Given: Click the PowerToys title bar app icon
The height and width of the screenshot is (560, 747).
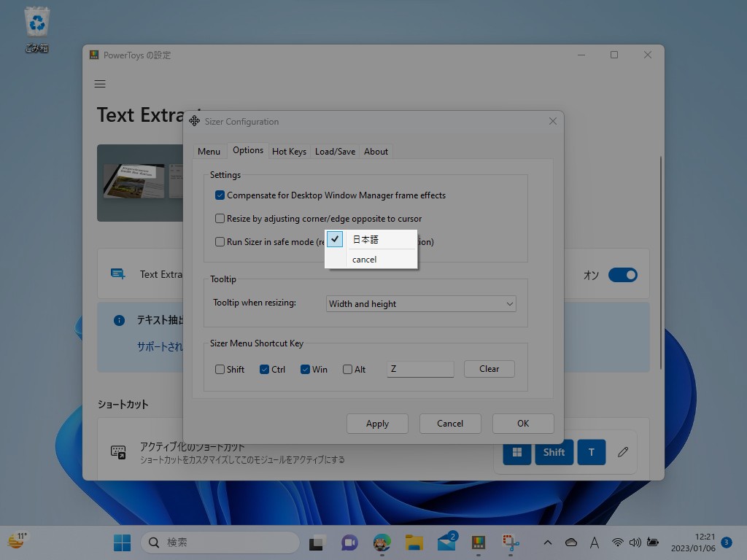Looking at the screenshot, I should tap(94, 55).
